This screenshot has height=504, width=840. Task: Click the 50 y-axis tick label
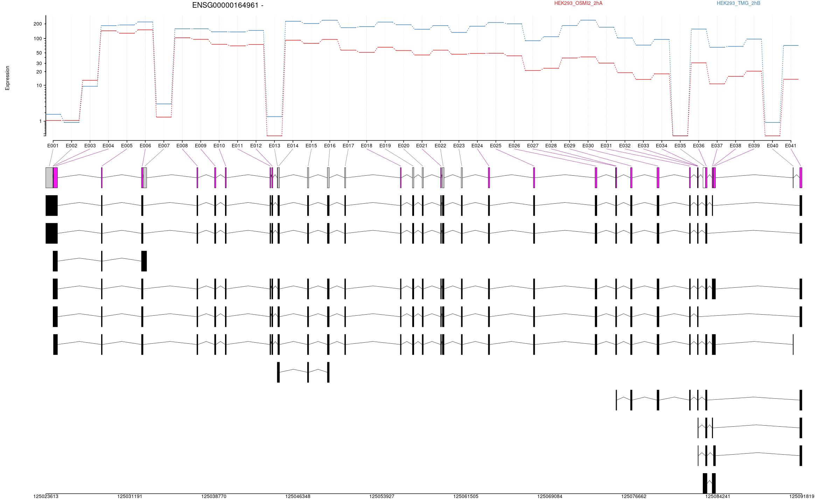click(x=39, y=53)
